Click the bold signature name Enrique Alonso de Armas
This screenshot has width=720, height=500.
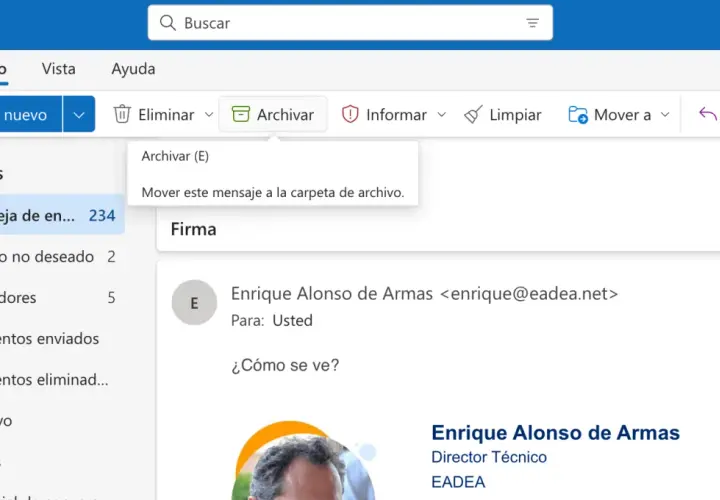point(556,433)
